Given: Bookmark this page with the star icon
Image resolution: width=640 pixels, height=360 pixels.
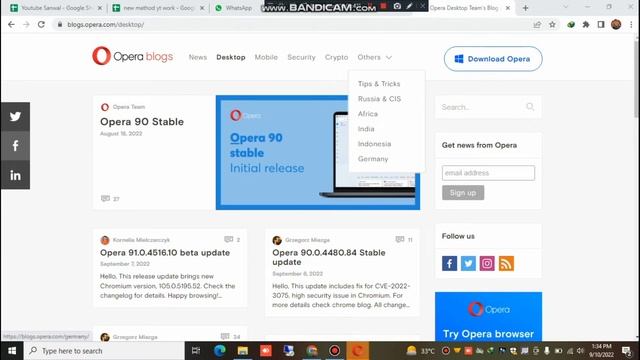Looking at the screenshot, I should [552, 24].
